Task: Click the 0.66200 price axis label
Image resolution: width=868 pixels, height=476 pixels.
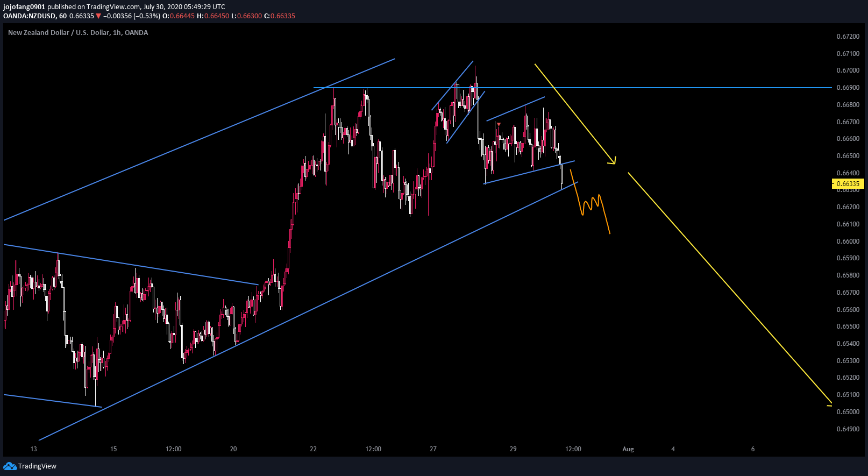Action: tap(848, 207)
